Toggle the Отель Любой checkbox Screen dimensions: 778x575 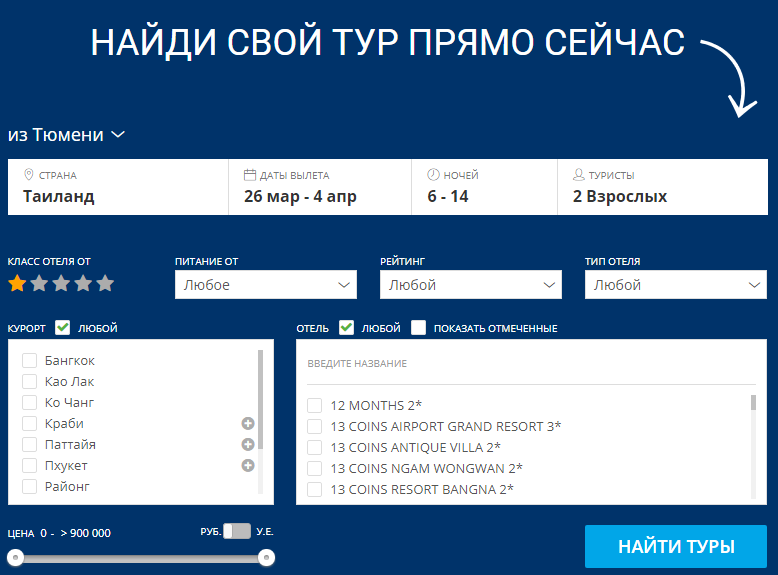tap(346, 327)
